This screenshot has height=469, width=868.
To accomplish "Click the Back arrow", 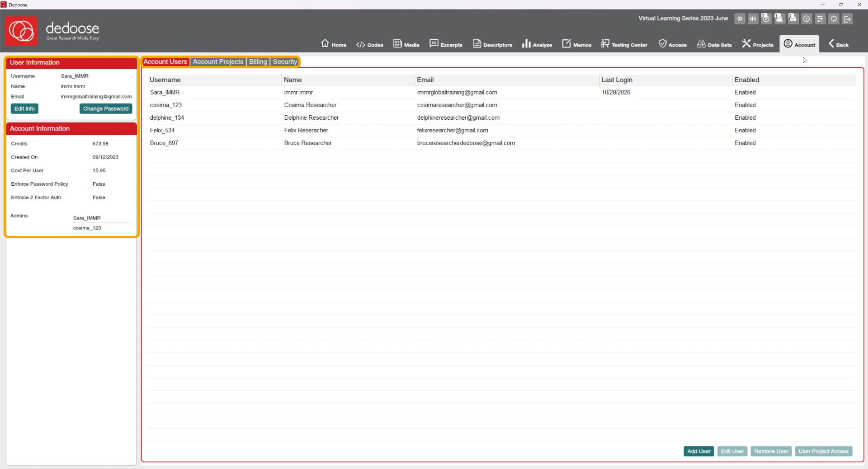I will click(x=838, y=44).
